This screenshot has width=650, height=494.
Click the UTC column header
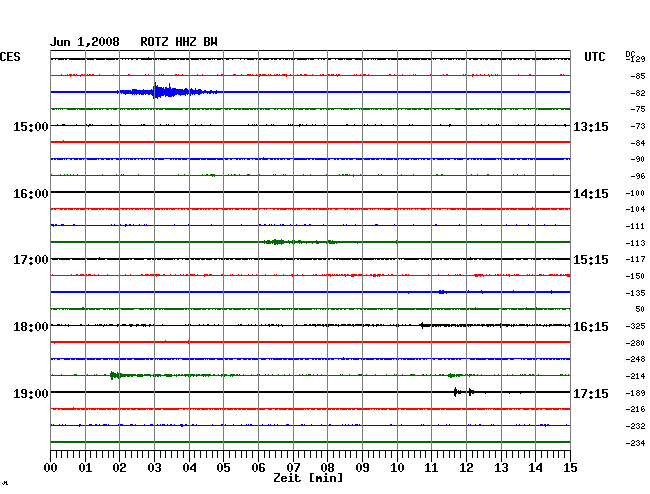pyautogui.click(x=594, y=57)
